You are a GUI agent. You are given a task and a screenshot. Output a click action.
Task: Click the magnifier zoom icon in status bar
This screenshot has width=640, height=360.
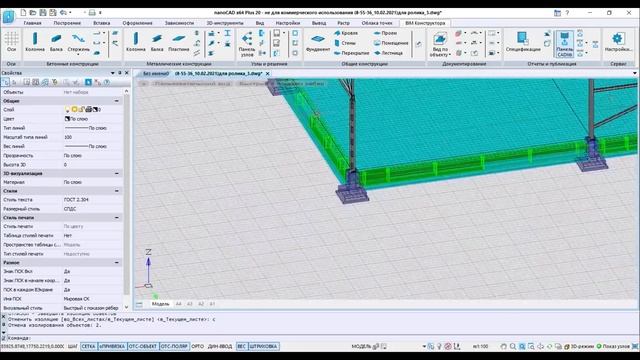[513, 347]
